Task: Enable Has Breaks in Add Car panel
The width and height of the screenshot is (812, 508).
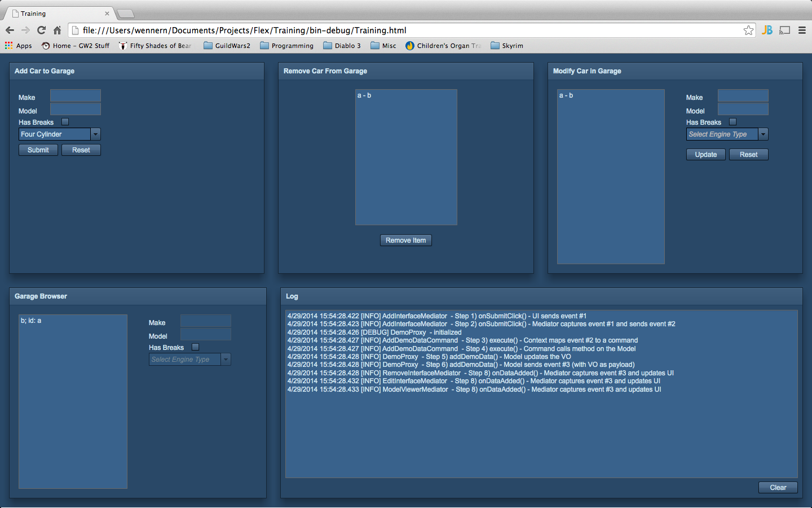Action: pyautogui.click(x=65, y=122)
